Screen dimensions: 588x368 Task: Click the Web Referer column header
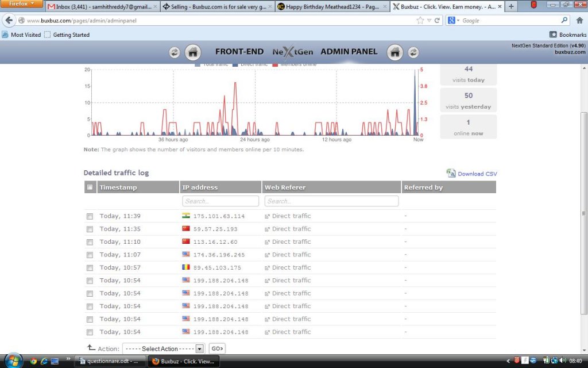point(331,187)
